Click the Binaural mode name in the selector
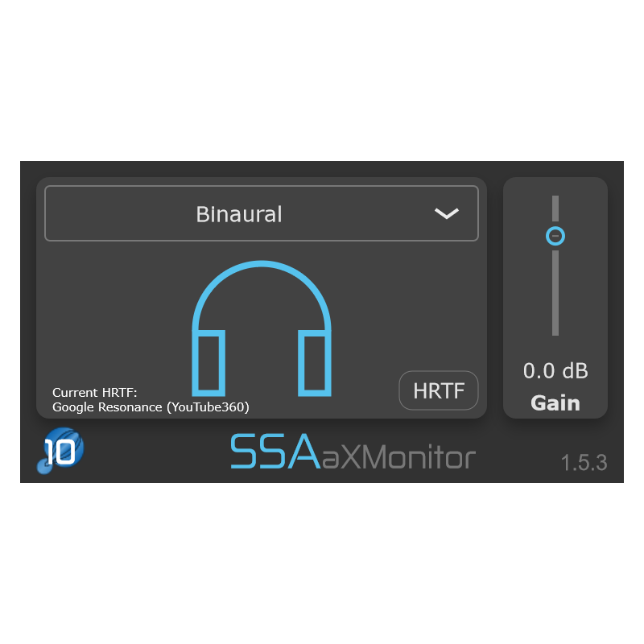 coord(239,213)
